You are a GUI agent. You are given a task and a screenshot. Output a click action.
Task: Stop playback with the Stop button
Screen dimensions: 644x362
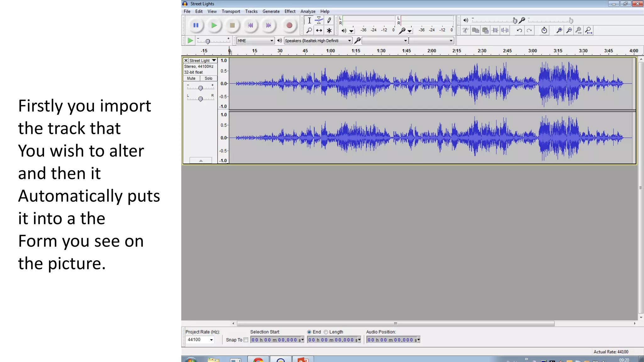click(232, 25)
